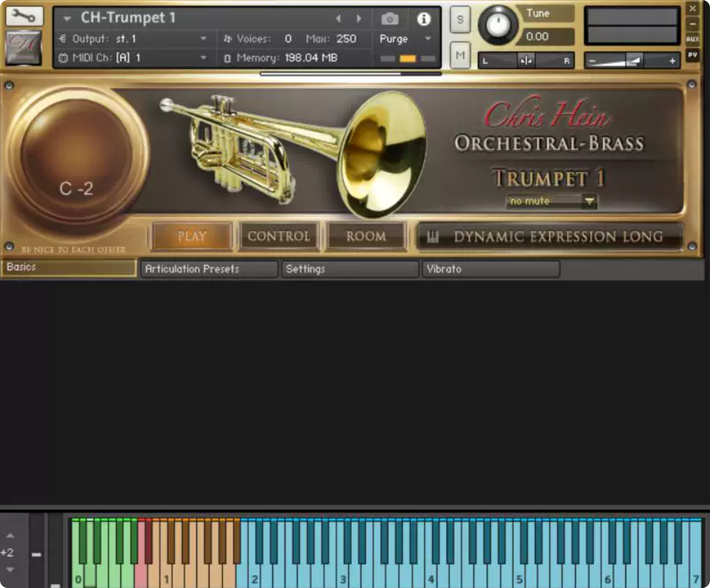Click the Dynamic Expression Long articulation display
Image resolution: width=710 pixels, height=588 pixels.
(549, 236)
